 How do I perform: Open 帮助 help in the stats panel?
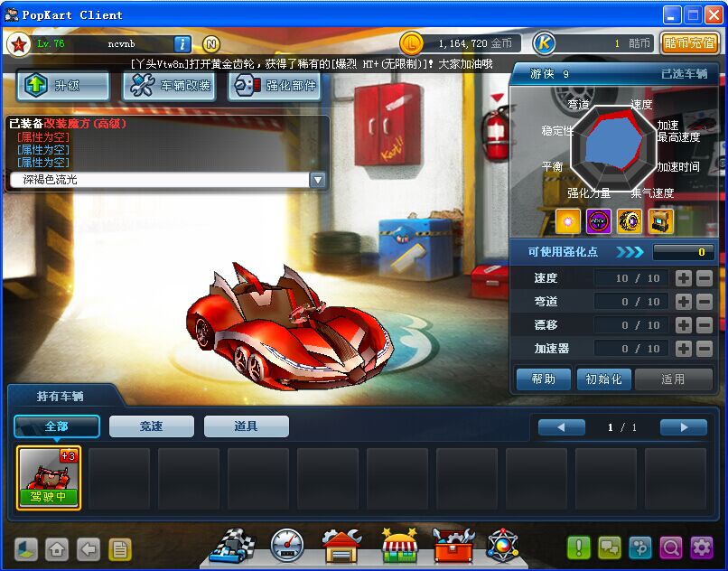click(x=544, y=379)
